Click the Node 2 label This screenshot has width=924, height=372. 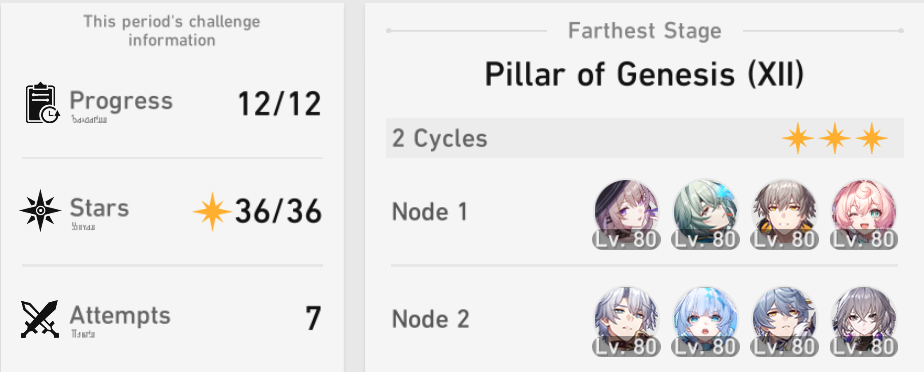click(431, 320)
